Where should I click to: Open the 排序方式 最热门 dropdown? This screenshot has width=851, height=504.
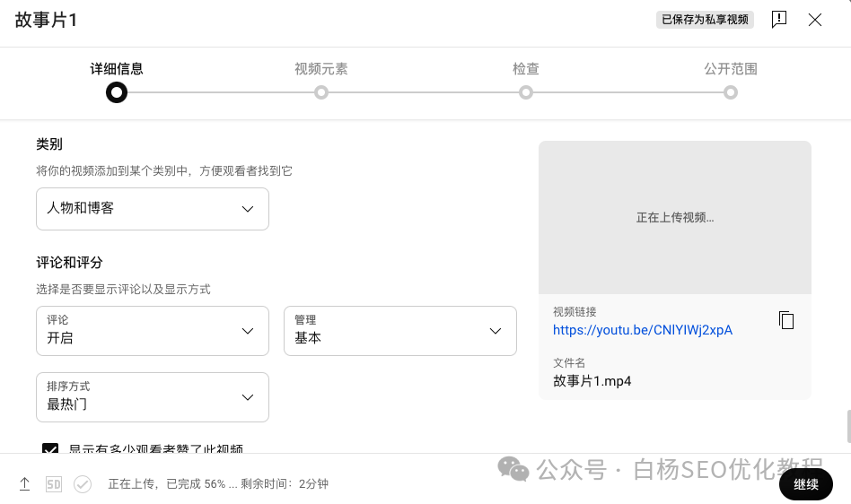point(153,396)
